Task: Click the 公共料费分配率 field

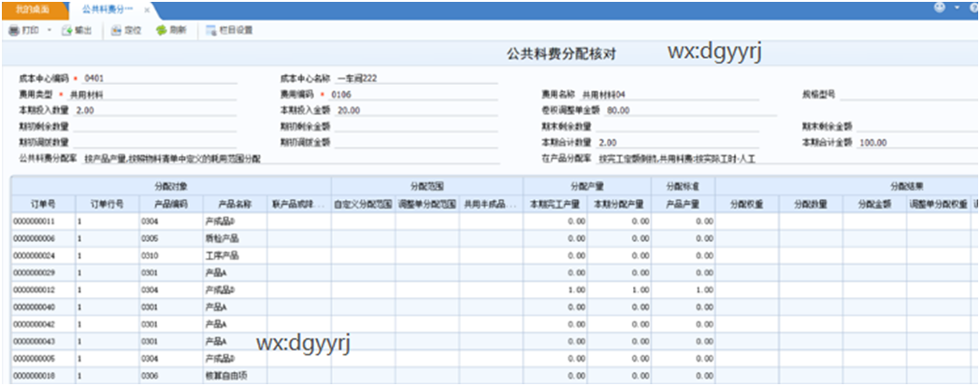Action: (x=291, y=159)
